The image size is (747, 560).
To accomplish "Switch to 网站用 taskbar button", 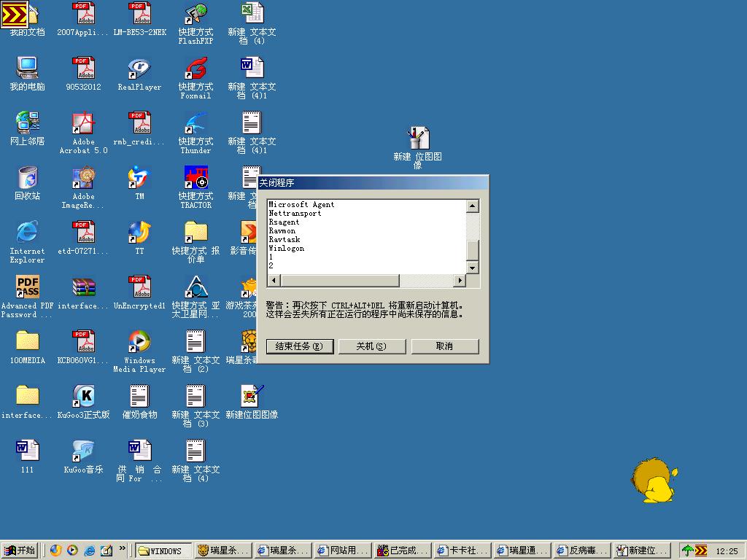I will [343, 551].
